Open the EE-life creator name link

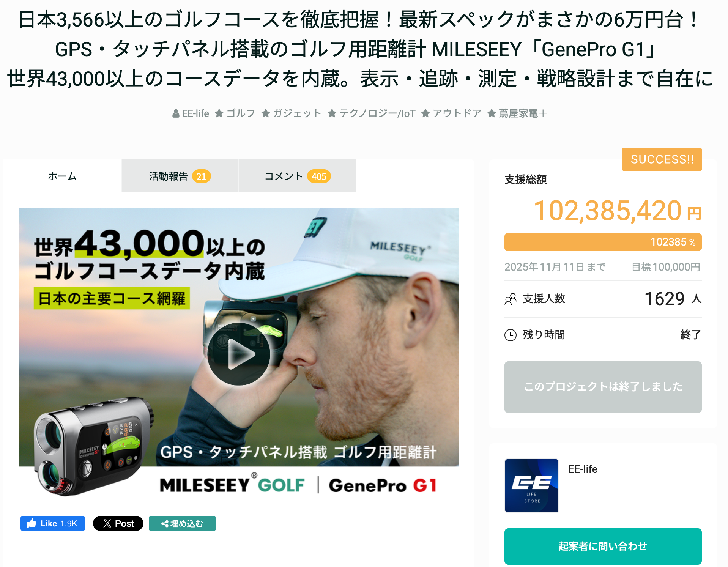click(583, 469)
